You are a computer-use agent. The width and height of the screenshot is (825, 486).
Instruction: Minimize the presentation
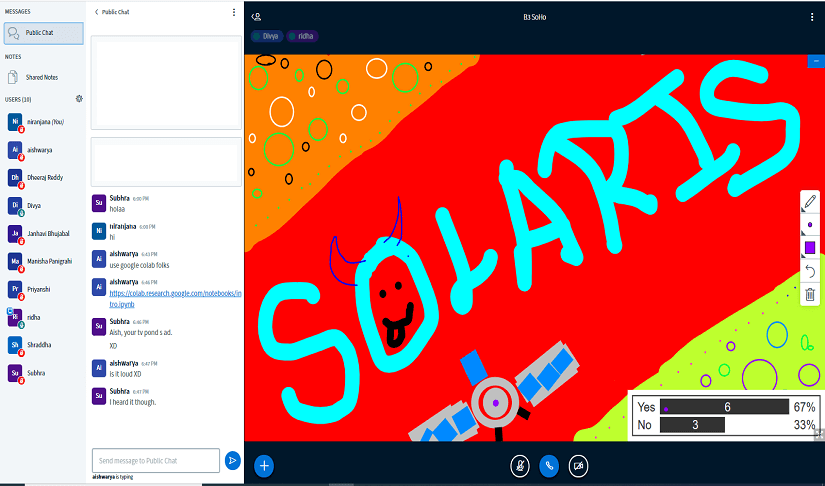click(x=816, y=61)
